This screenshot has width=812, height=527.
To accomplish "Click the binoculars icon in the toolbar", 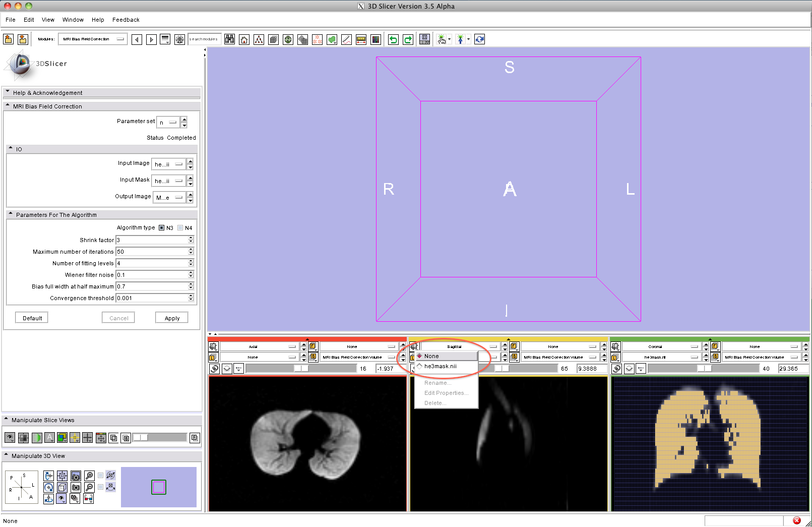I will 229,39.
